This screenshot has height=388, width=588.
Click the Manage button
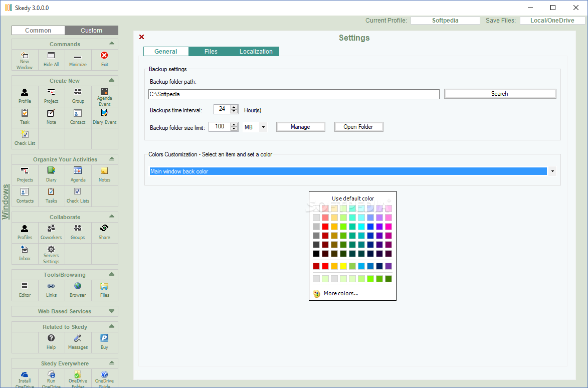point(300,127)
